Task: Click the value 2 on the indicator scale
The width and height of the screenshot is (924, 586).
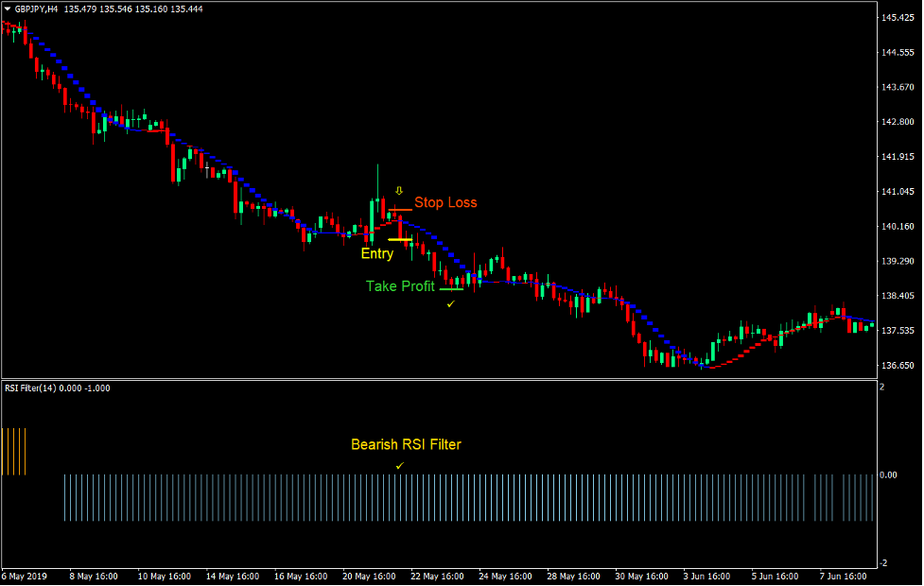Action: [880, 387]
